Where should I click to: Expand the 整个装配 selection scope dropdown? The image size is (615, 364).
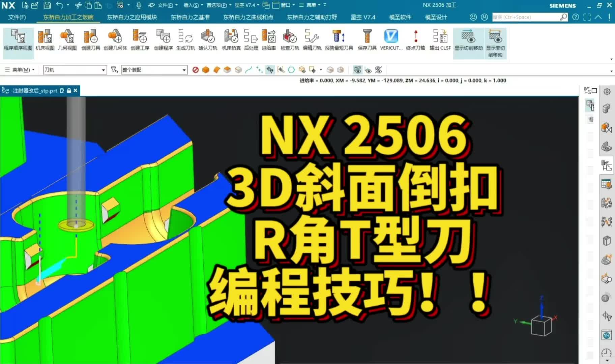coord(184,70)
